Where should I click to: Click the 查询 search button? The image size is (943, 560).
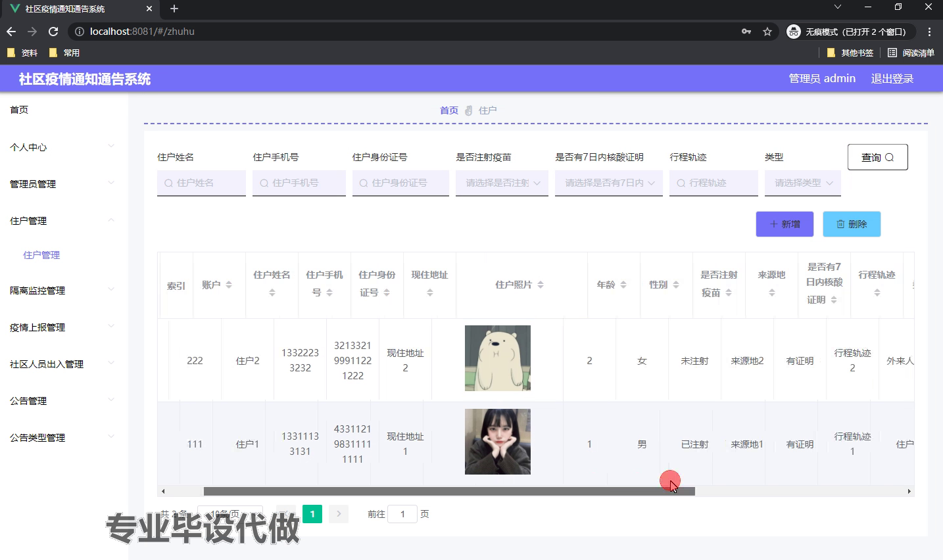pyautogui.click(x=878, y=157)
